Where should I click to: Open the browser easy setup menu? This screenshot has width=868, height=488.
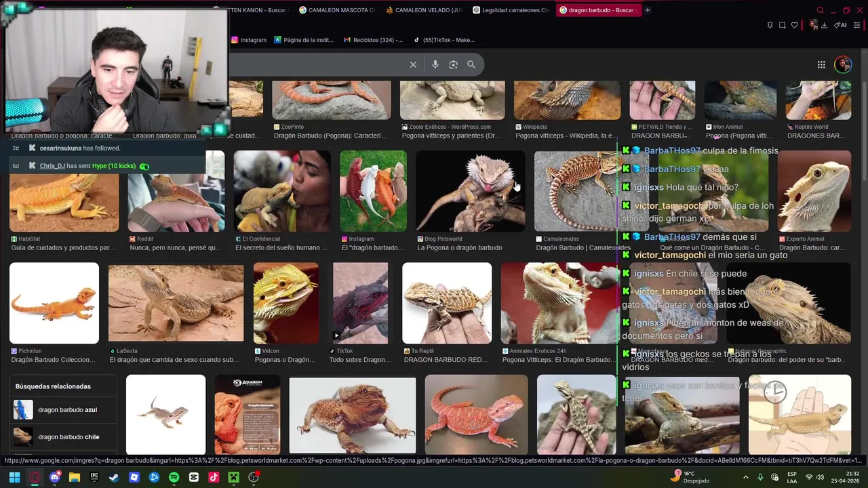(857, 25)
